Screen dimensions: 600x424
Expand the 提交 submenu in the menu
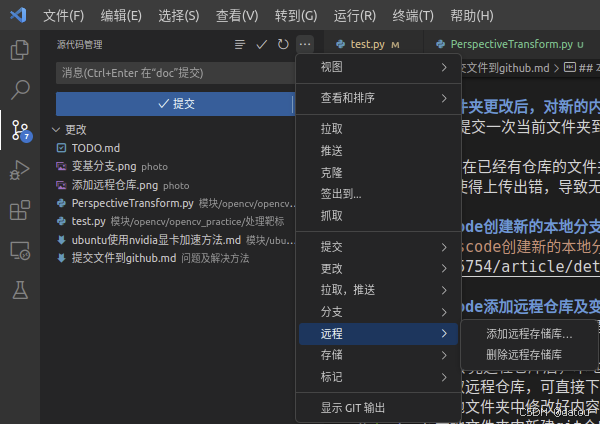(x=378, y=247)
